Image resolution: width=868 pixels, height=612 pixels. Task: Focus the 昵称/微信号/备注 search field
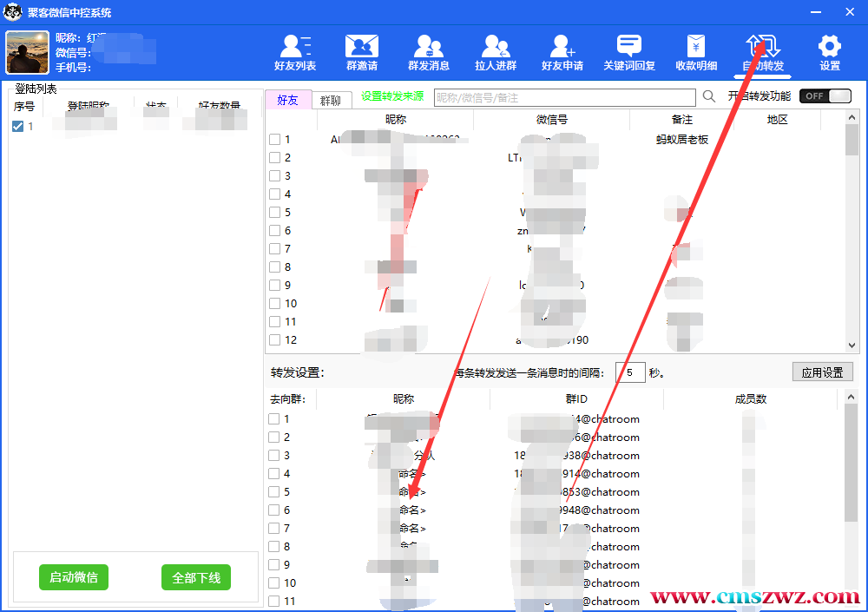coord(564,98)
